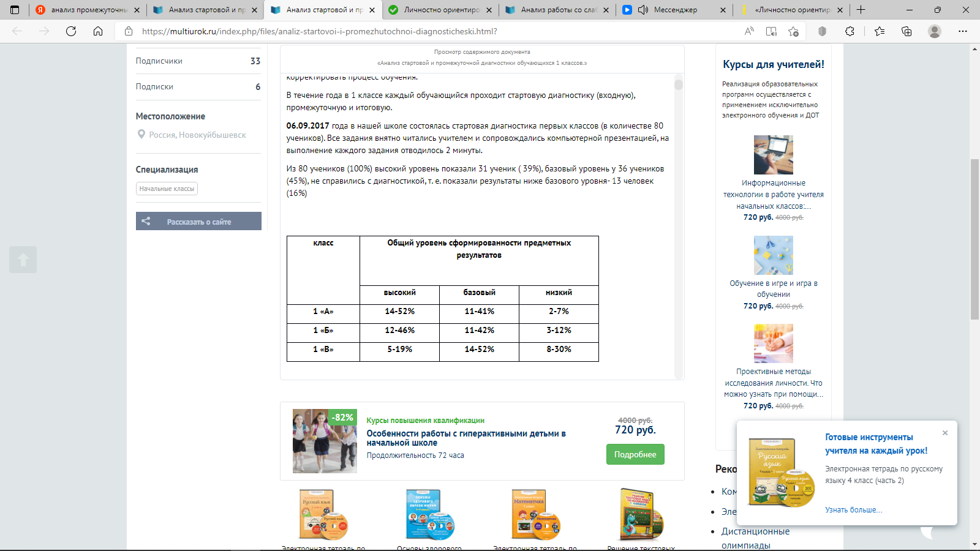Open Collections icon in toolbar
This screenshot has height=551, width=980.
907,31
